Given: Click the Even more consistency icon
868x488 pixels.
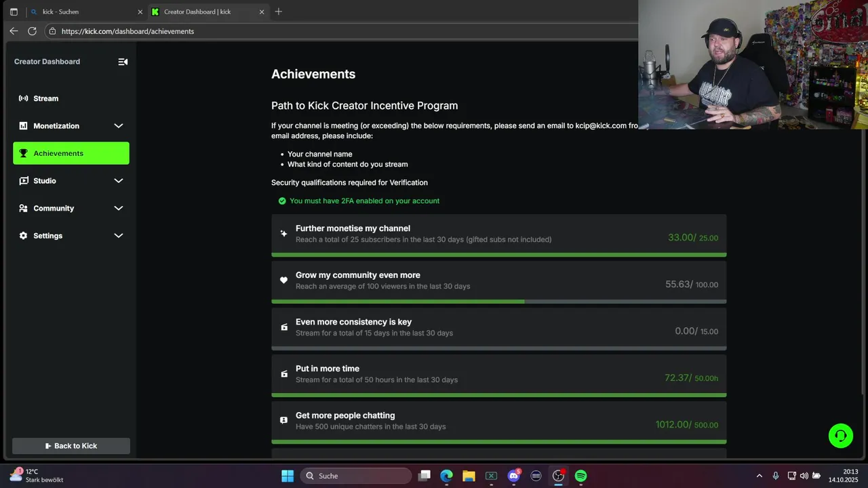Looking at the screenshot, I should pyautogui.click(x=283, y=327).
